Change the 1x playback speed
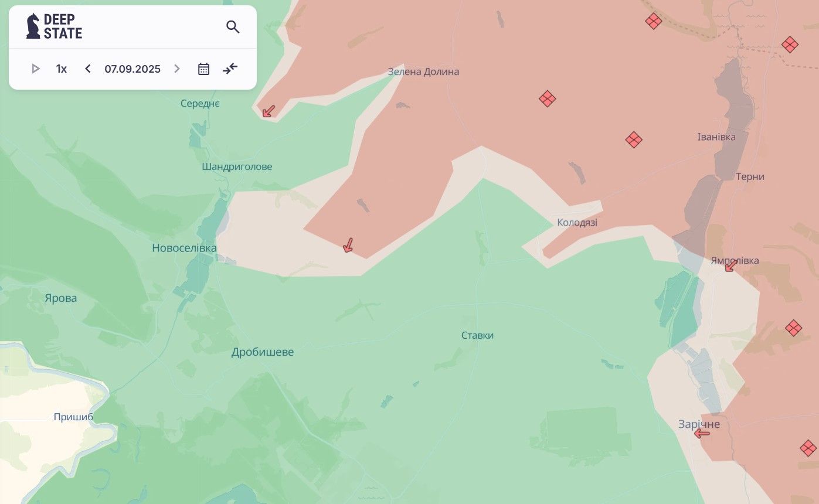Screen dimensions: 819x504 (x=62, y=69)
